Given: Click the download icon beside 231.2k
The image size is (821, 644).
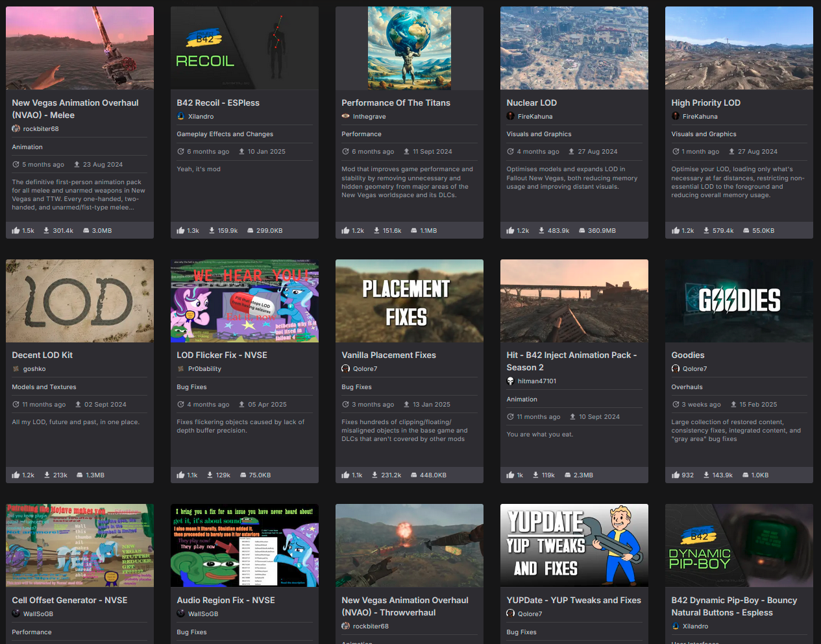Looking at the screenshot, I should [376, 475].
